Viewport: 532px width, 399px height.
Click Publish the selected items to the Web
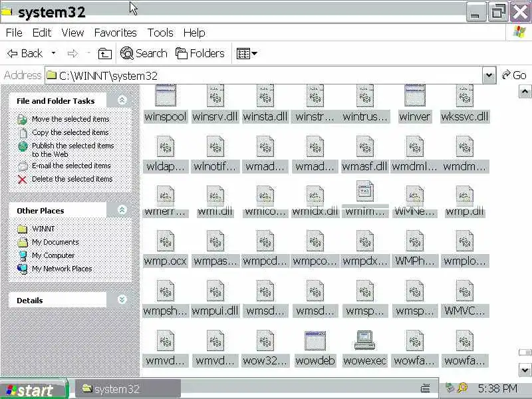[72, 150]
